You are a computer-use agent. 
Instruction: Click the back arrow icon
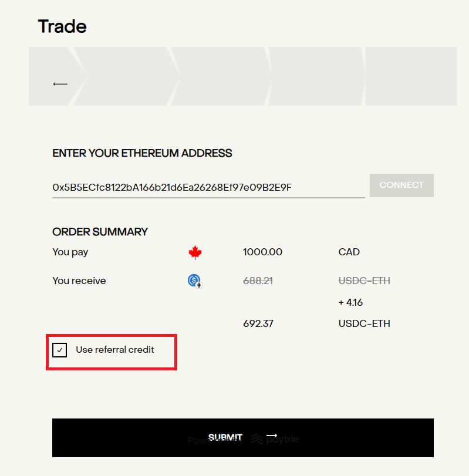point(60,84)
